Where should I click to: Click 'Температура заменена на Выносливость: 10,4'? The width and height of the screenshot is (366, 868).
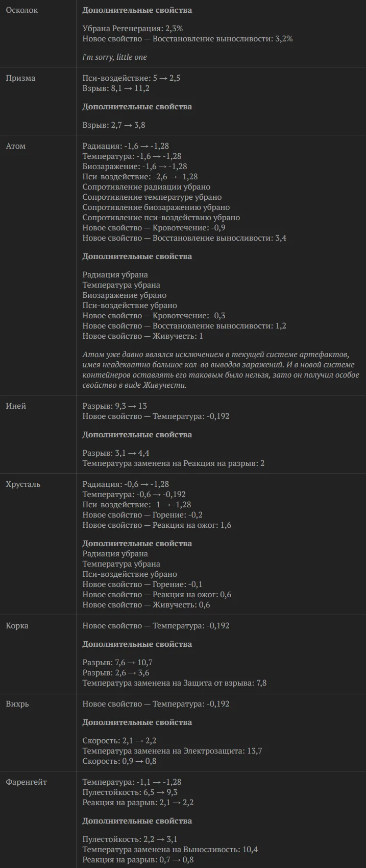pyautogui.click(x=170, y=850)
